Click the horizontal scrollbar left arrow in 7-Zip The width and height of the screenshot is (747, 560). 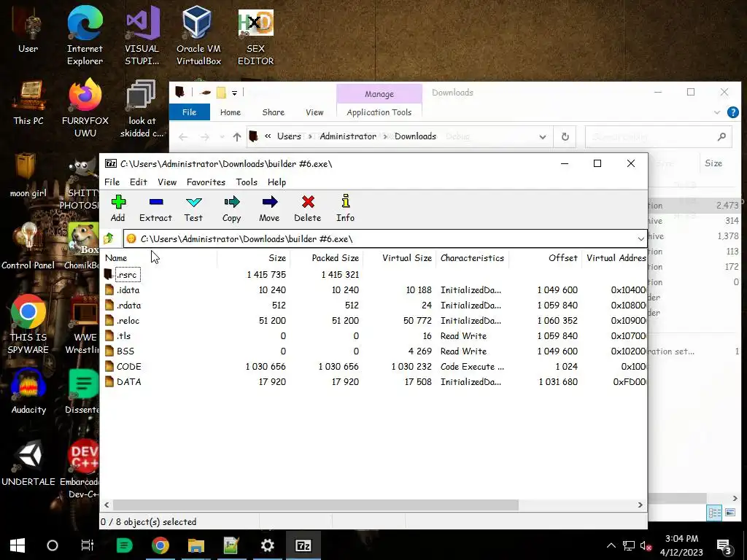107,505
